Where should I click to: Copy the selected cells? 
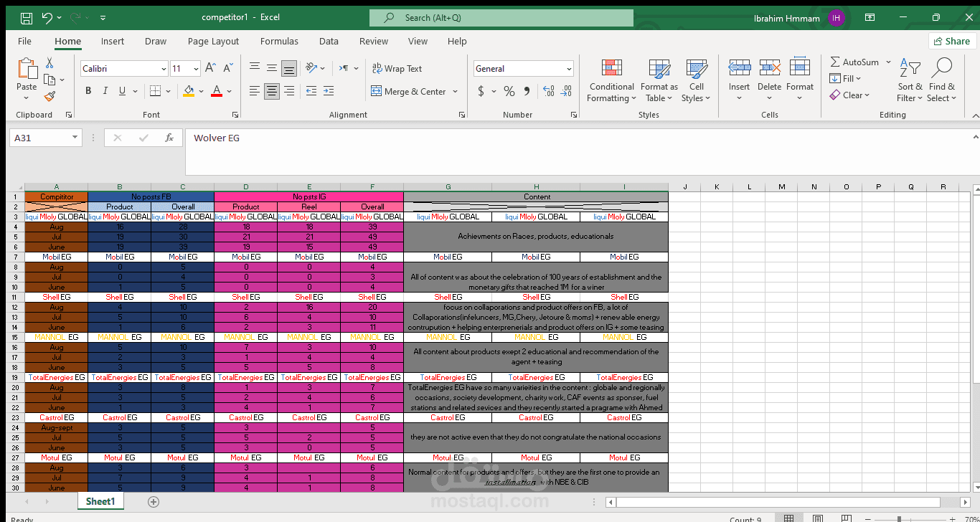pyautogui.click(x=50, y=80)
